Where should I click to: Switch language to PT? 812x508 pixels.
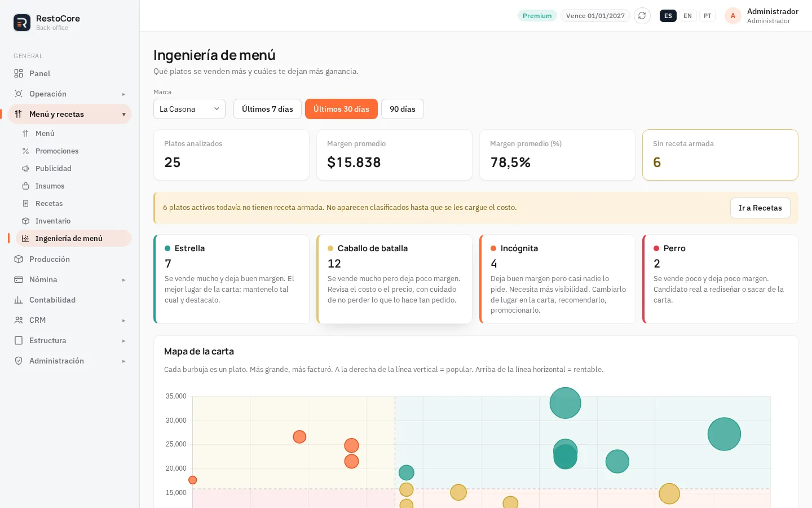point(707,16)
